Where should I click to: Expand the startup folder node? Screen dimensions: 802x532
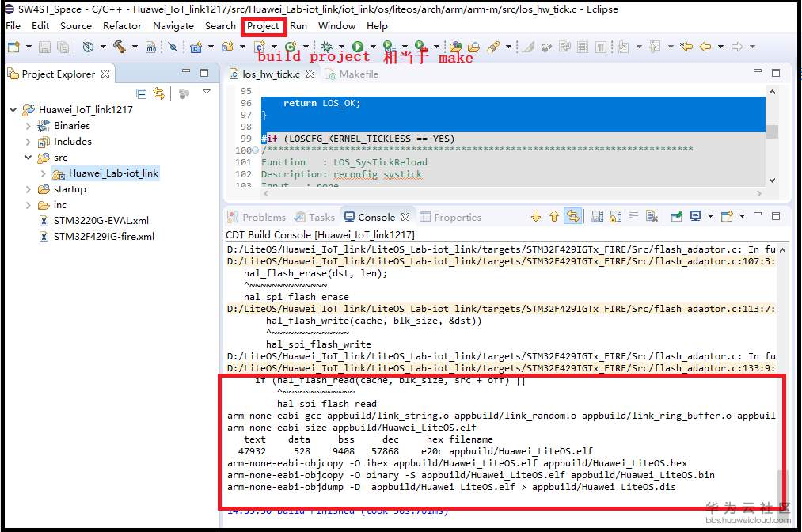[x=29, y=189]
